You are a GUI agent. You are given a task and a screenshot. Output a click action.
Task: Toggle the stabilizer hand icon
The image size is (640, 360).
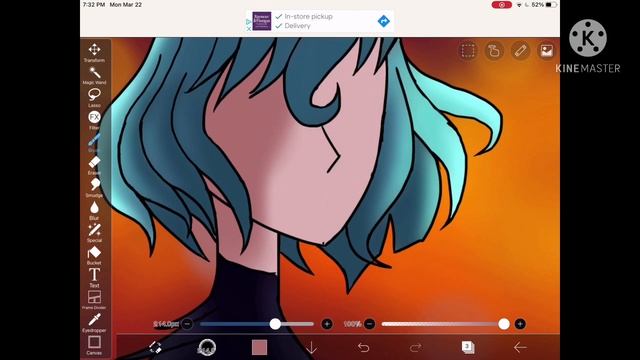(494, 51)
